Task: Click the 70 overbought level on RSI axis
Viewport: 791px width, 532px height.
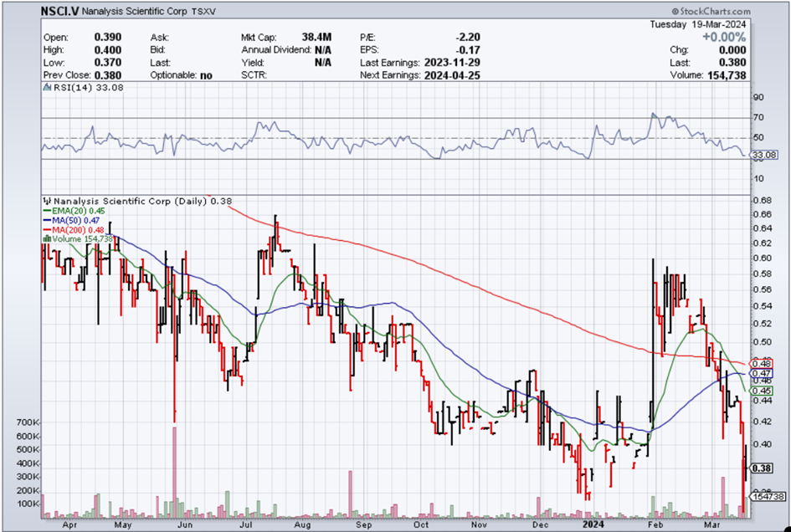Action: click(758, 117)
